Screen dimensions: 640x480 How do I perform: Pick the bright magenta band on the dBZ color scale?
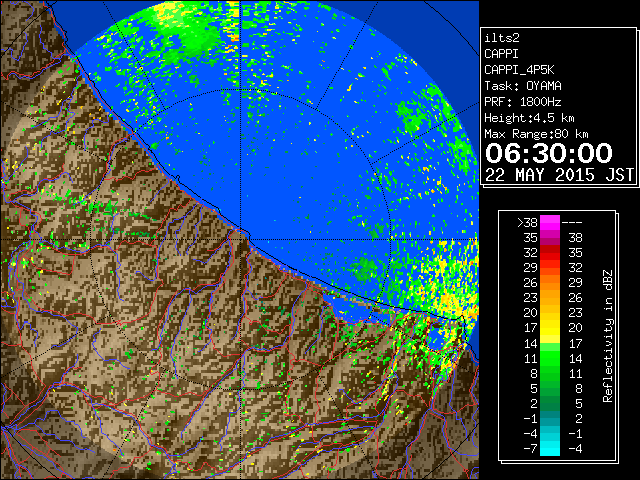coord(550,222)
